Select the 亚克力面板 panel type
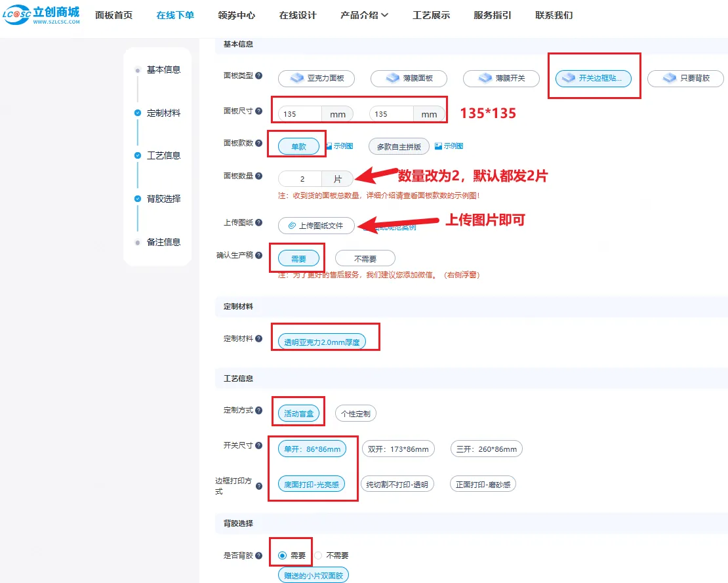Viewport: 728px width, 583px height. [316, 78]
